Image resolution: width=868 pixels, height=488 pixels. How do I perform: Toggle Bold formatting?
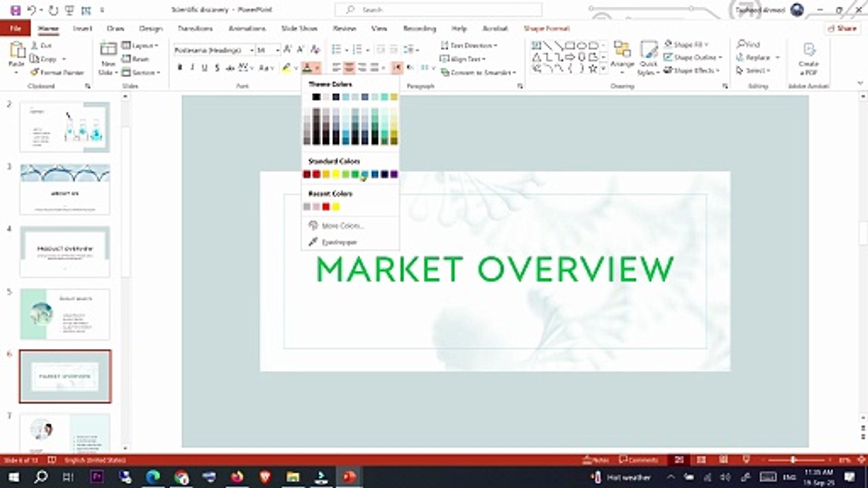click(x=180, y=68)
